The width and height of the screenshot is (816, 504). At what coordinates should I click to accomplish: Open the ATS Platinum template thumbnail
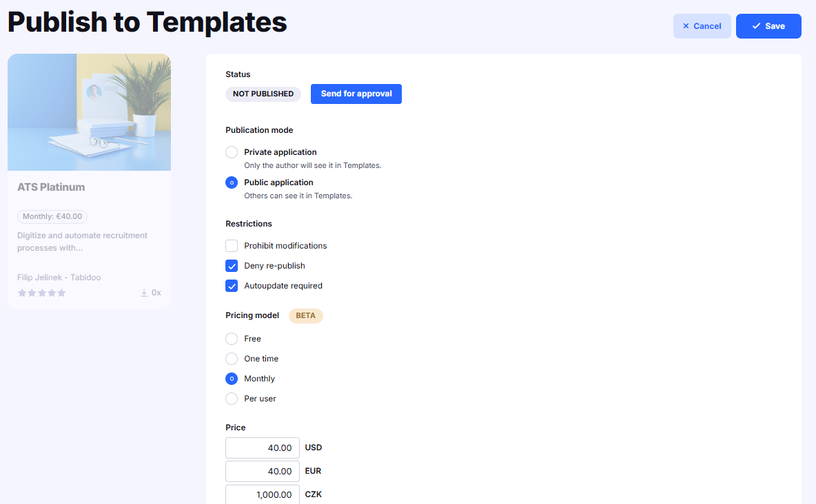(89, 112)
